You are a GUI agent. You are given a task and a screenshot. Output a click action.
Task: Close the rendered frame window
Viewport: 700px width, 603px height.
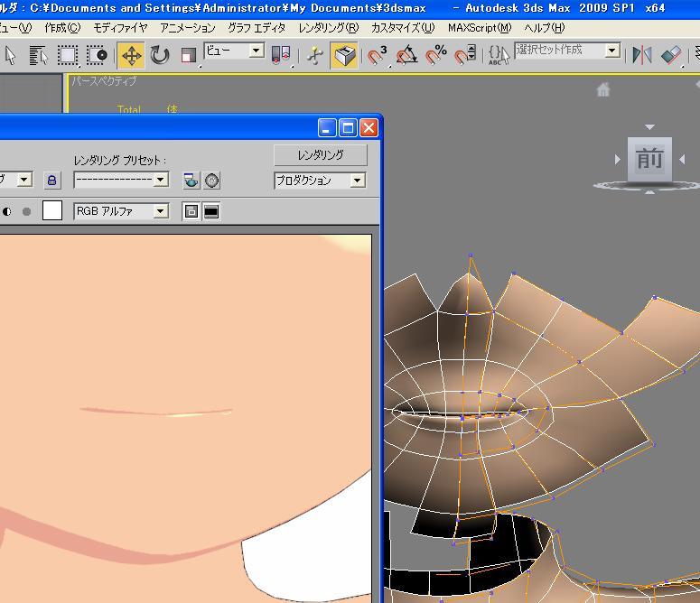point(369,128)
